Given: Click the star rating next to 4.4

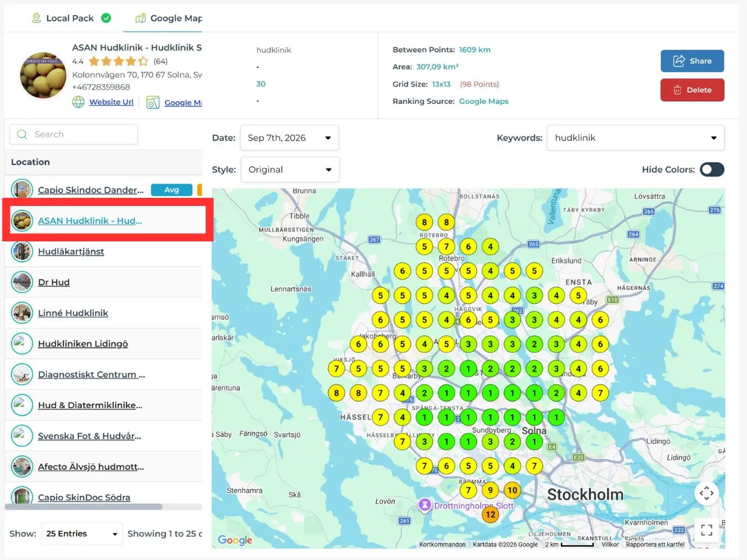Looking at the screenshot, I should [x=119, y=61].
